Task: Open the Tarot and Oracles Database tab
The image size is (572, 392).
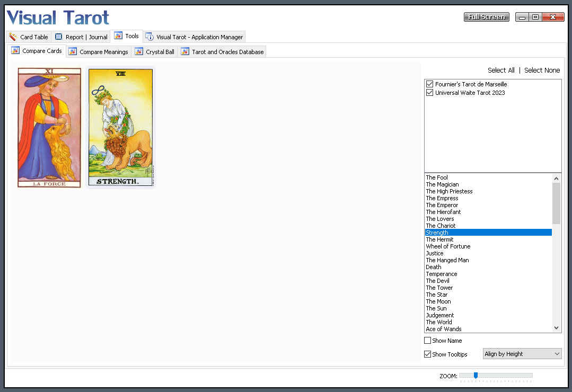Action: pos(222,52)
